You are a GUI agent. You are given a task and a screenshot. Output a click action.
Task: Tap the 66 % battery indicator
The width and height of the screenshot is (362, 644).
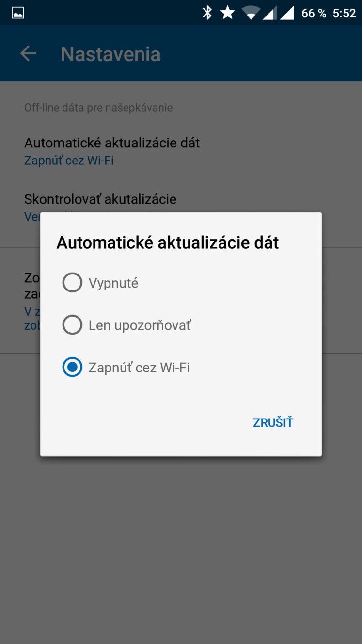coord(314,14)
